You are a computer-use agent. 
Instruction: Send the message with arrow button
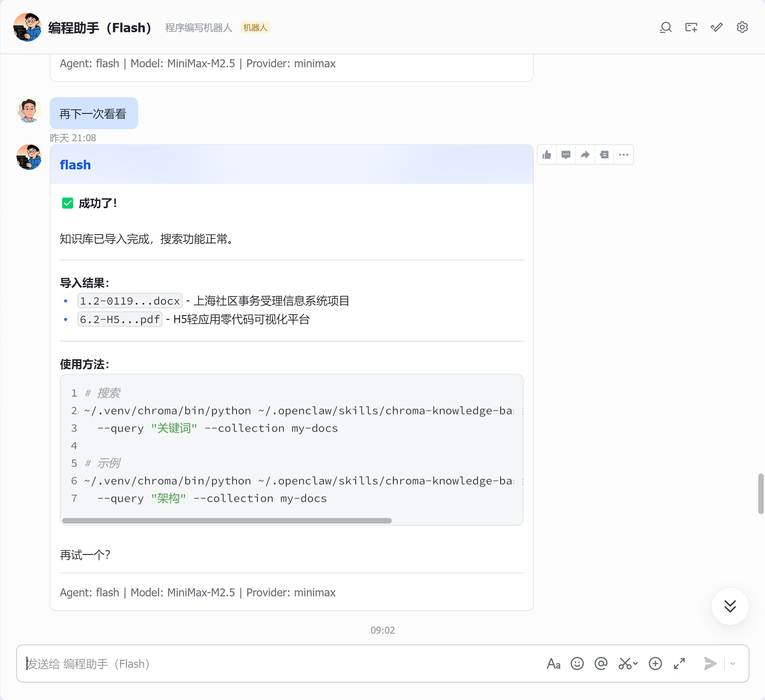(710, 664)
